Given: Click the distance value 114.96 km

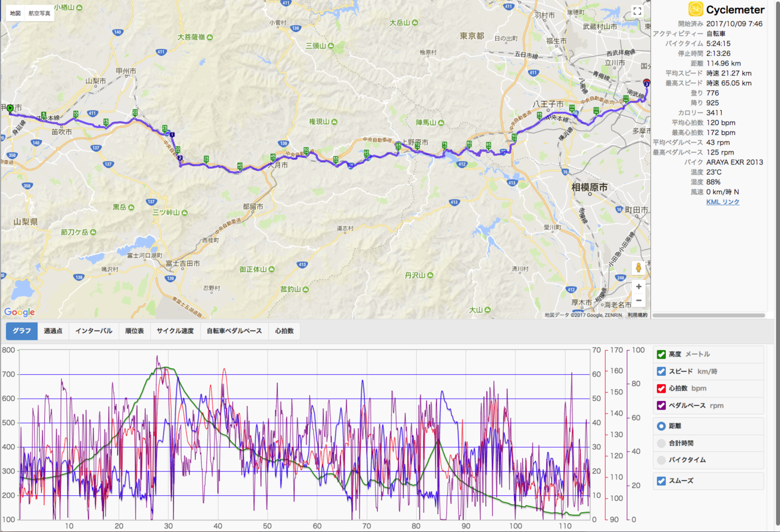Looking at the screenshot, I should [x=724, y=64].
